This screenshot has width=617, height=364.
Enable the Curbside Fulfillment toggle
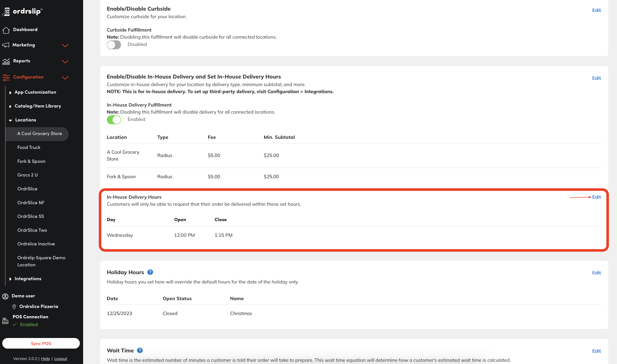114,45
